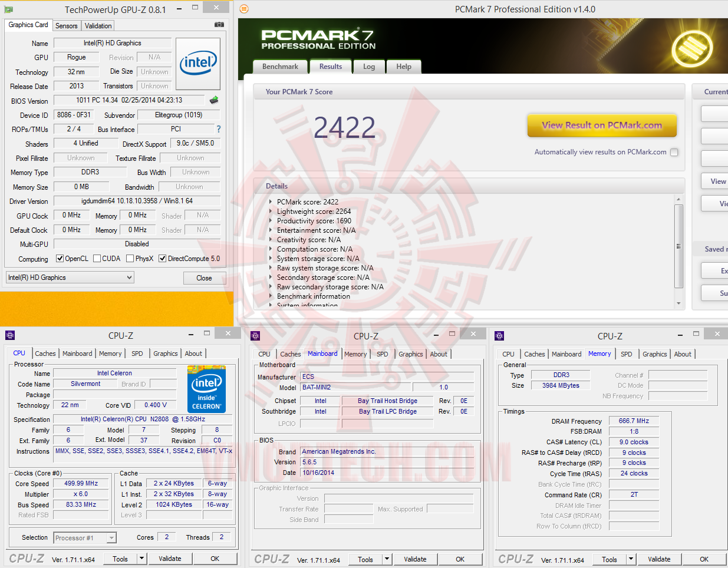Viewport: 728px width, 568px height.
Task: Click Validate in the CPU tab window
Action: point(170,559)
